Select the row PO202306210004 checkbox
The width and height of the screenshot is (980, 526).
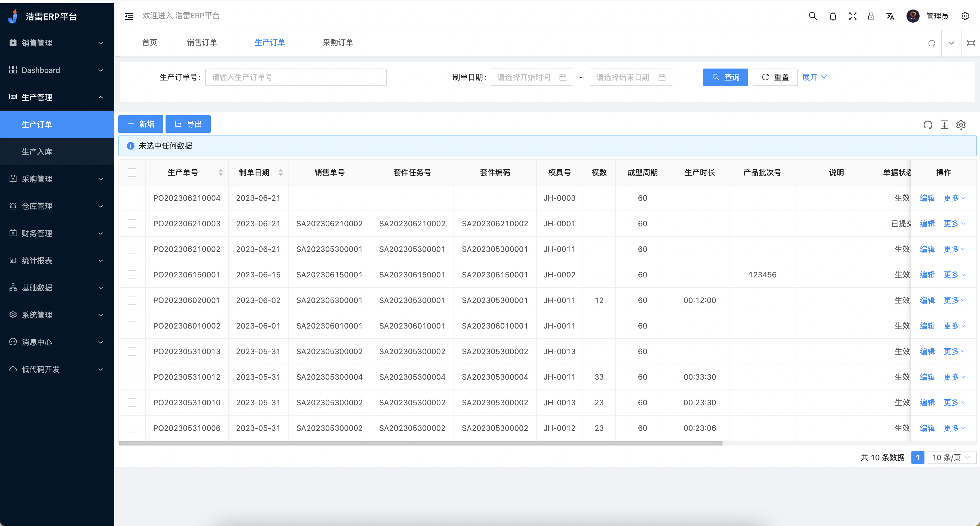click(132, 198)
